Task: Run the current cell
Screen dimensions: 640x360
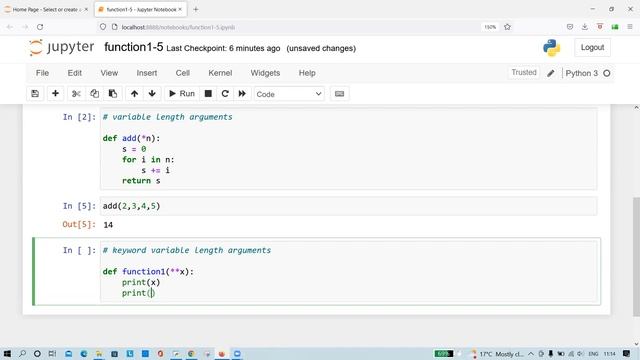Action: [182, 94]
